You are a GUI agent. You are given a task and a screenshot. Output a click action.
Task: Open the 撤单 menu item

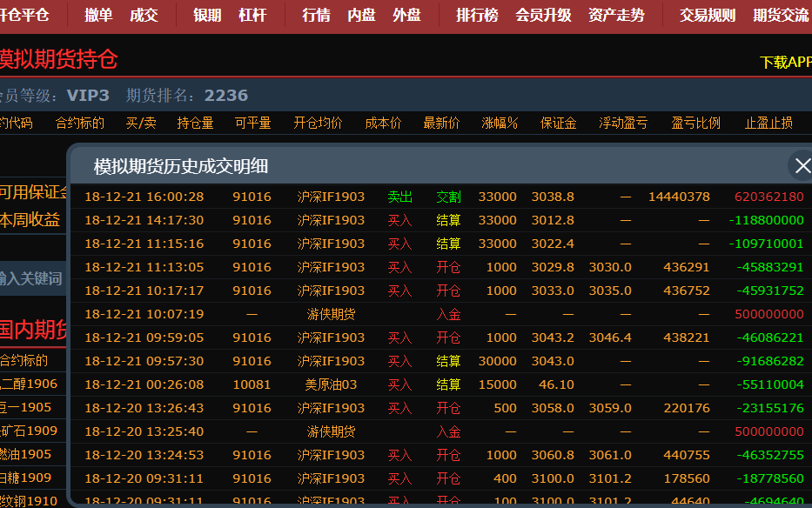tap(98, 16)
